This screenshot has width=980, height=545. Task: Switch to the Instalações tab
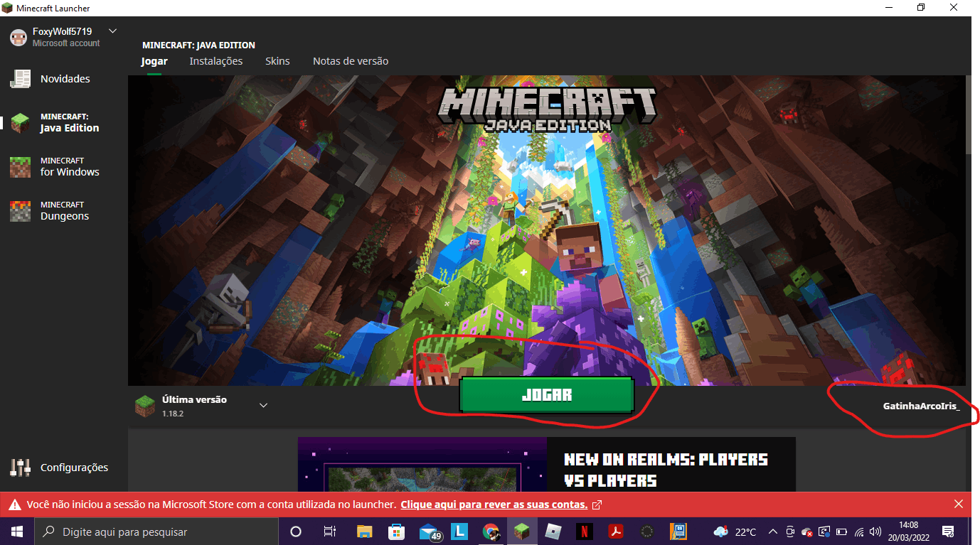click(216, 61)
